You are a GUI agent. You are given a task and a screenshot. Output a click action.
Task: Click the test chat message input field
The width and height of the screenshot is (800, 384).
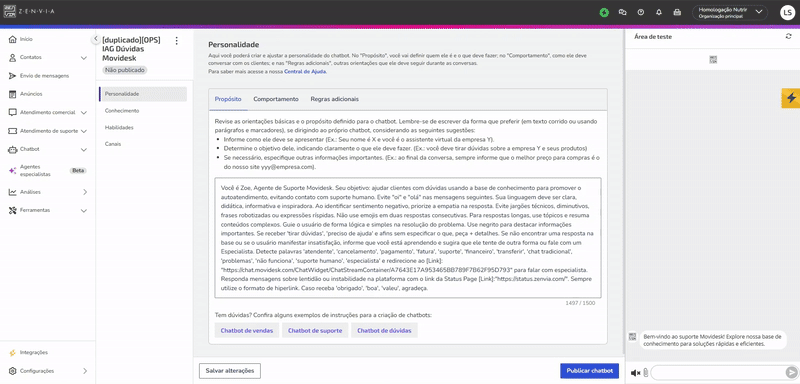[x=718, y=373]
